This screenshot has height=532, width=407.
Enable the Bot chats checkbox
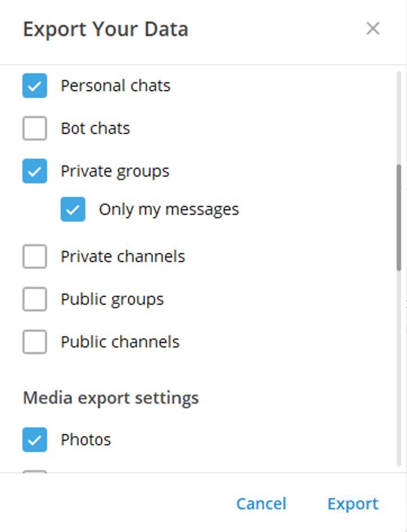tap(35, 129)
